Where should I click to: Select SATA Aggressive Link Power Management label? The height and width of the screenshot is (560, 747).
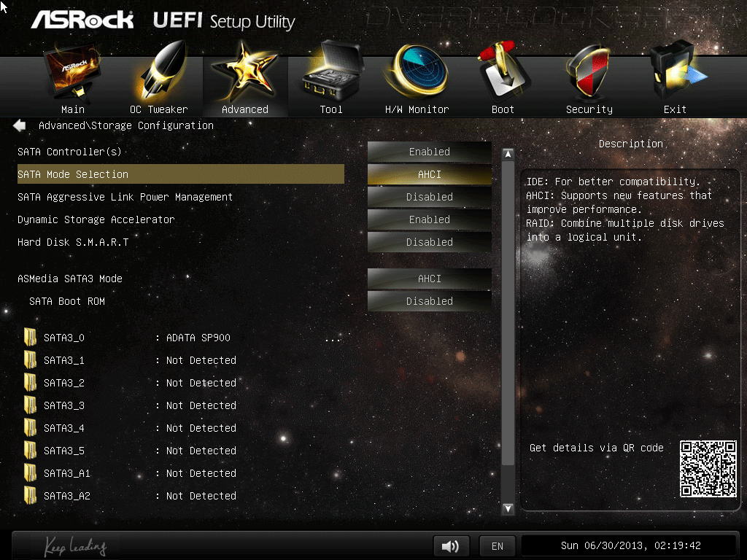125,197
